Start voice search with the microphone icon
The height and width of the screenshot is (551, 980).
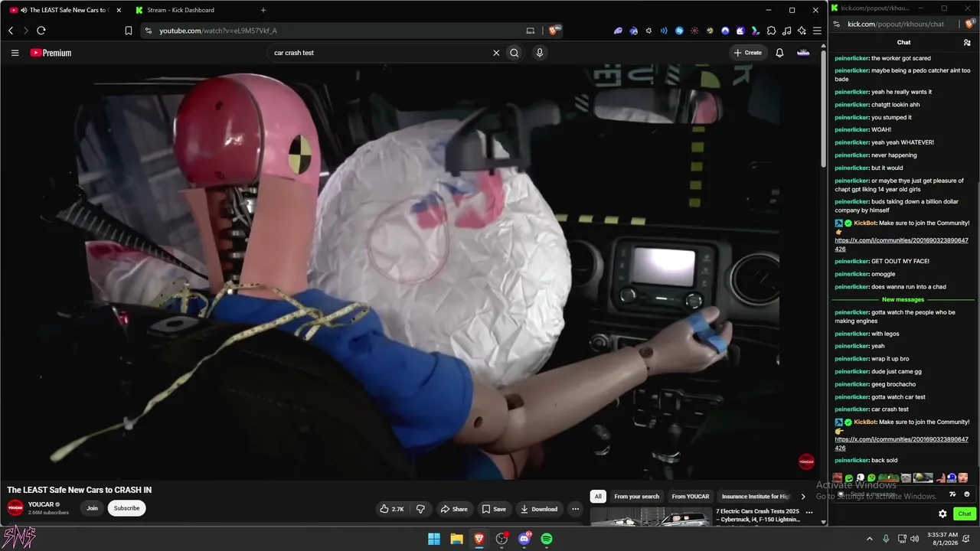(540, 53)
